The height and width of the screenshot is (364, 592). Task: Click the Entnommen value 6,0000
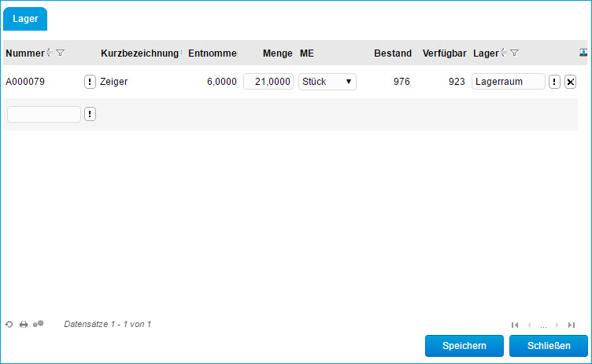222,82
